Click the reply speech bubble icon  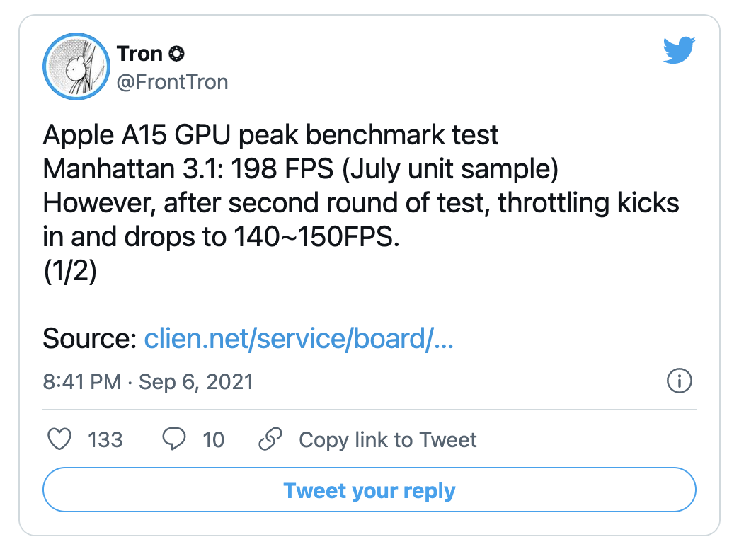pyautogui.click(x=174, y=440)
